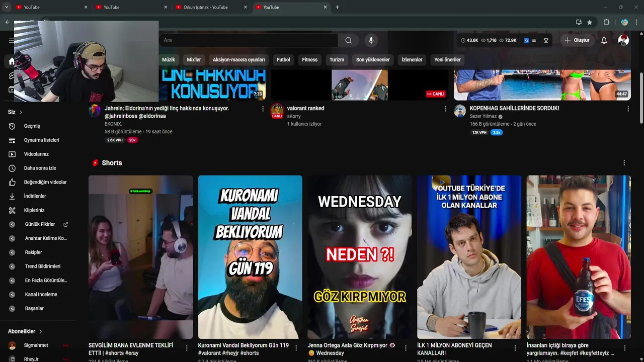644x362 pixels.
Task: Click the vidIQ trophy icon in header
Action: [x=546, y=40]
